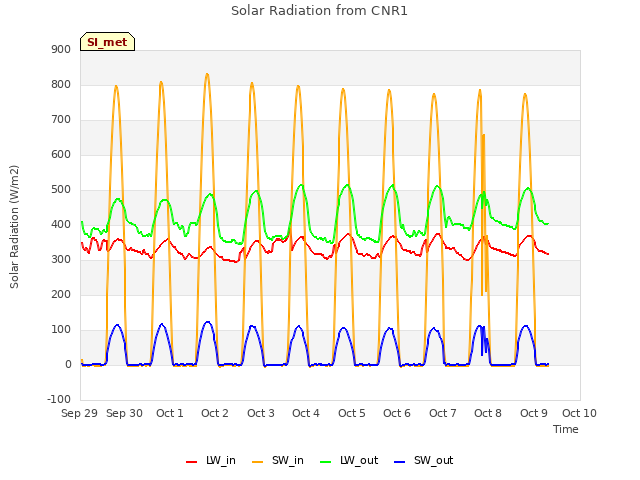Click the 500 y-axis tick label
Image resolution: width=640 pixels, height=480 pixels.
[61, 189]
